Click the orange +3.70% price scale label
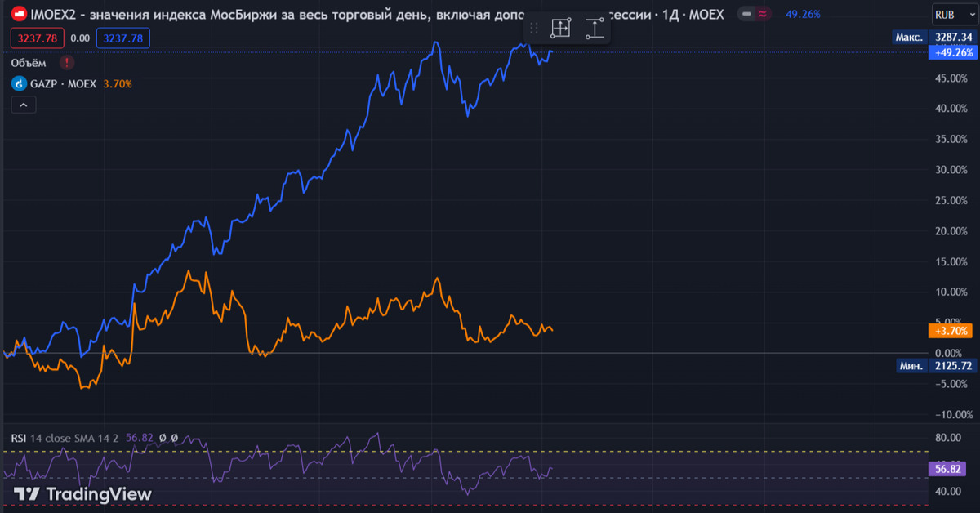 [x=951, y=331]
